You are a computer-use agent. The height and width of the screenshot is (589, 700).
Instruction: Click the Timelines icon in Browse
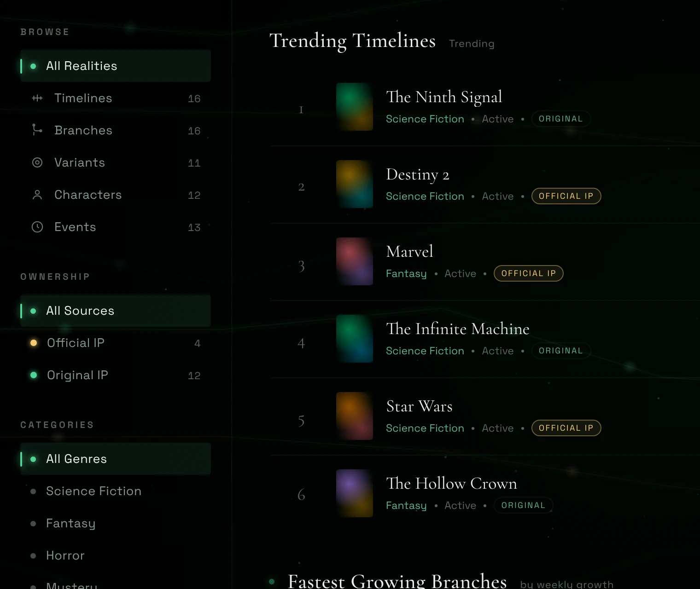(x=37, y=98)
